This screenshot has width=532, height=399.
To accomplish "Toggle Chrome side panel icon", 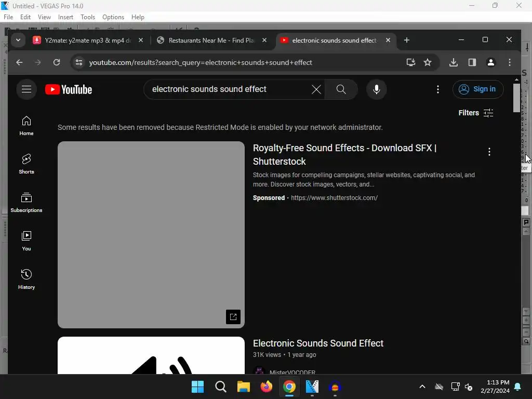I will 472,62.
